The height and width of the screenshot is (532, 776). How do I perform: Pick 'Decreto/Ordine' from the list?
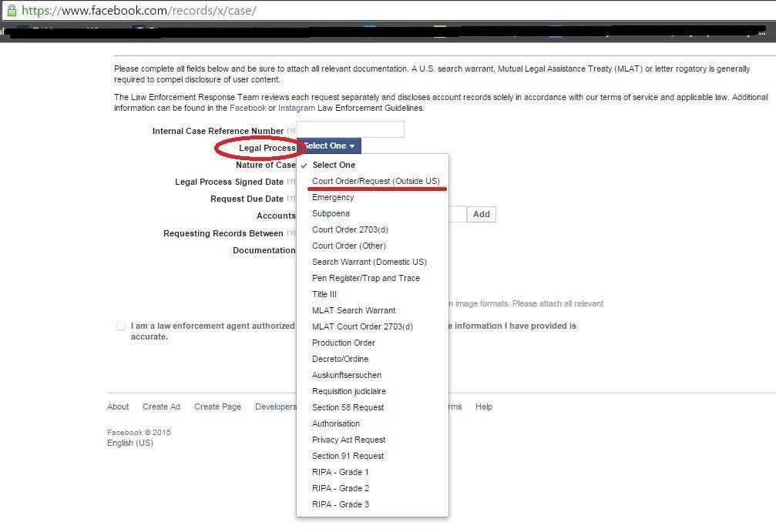(372, 359)
